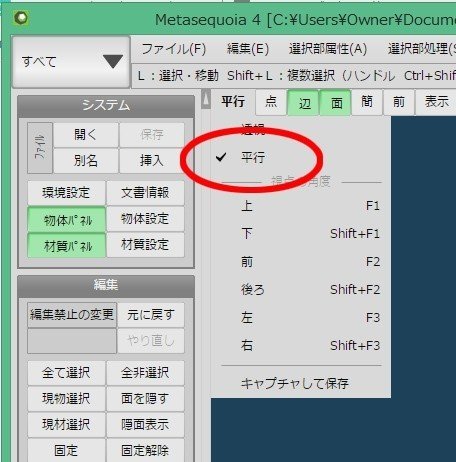
Task: Click 元に戻す undo button
Action: 151,315
